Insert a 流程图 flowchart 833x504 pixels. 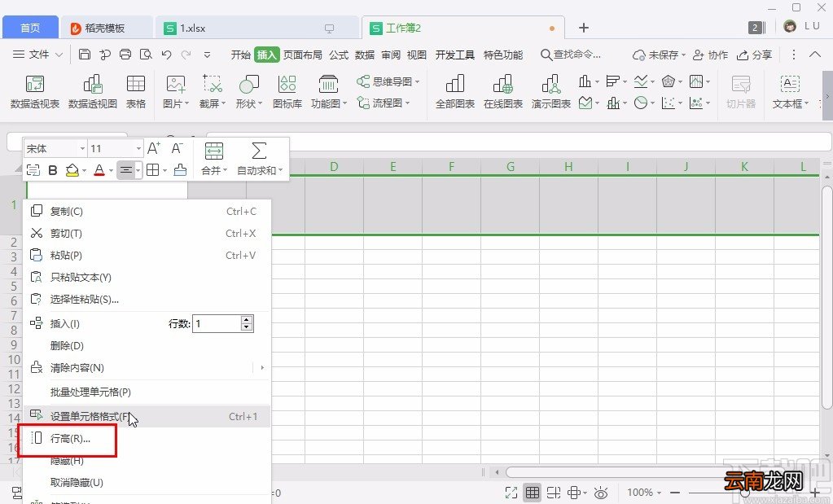[384, 103]
